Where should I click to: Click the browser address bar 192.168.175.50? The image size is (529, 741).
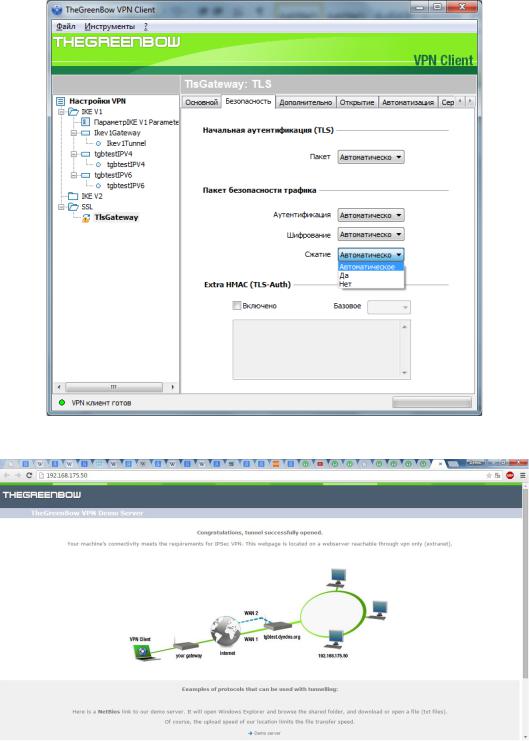[x=260, y=475]
